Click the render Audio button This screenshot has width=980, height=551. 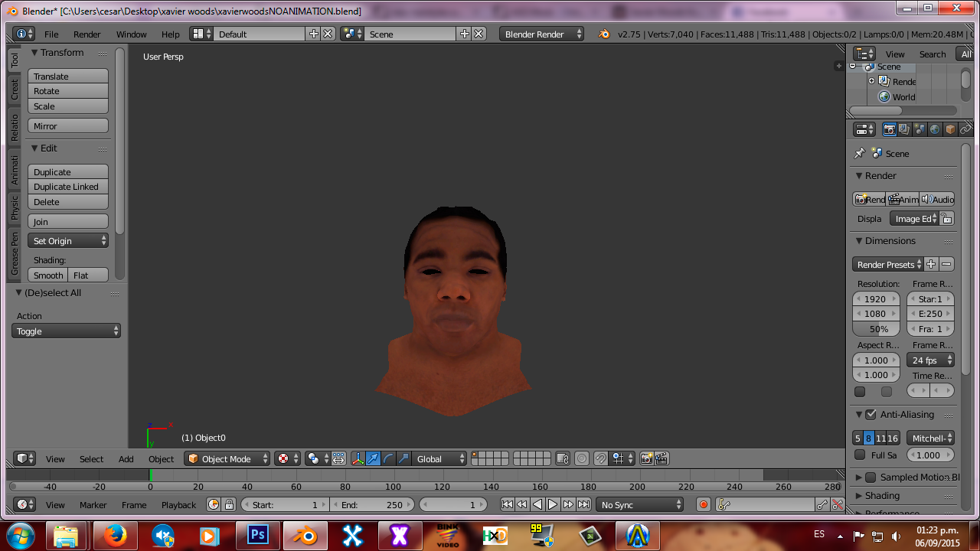(x=937, y=199)
